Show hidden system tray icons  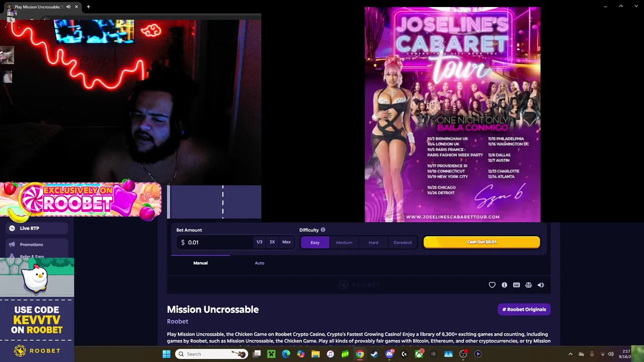570,354
